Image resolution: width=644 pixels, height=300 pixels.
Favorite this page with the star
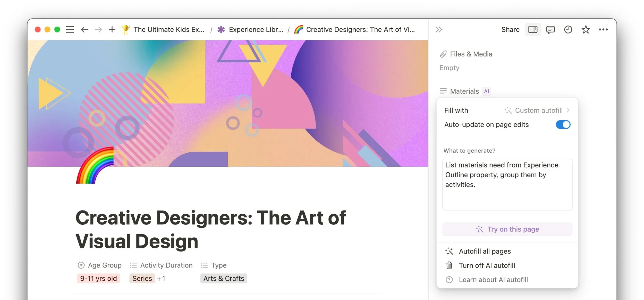tap(586, 30)
